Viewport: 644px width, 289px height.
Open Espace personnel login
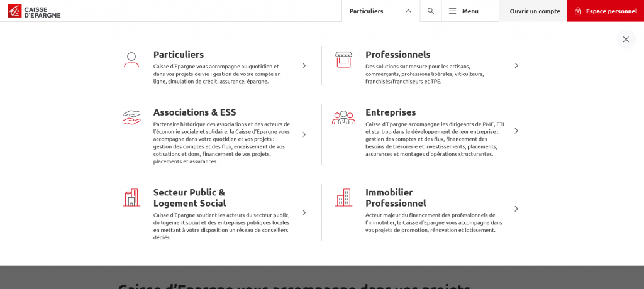(605, 11)
